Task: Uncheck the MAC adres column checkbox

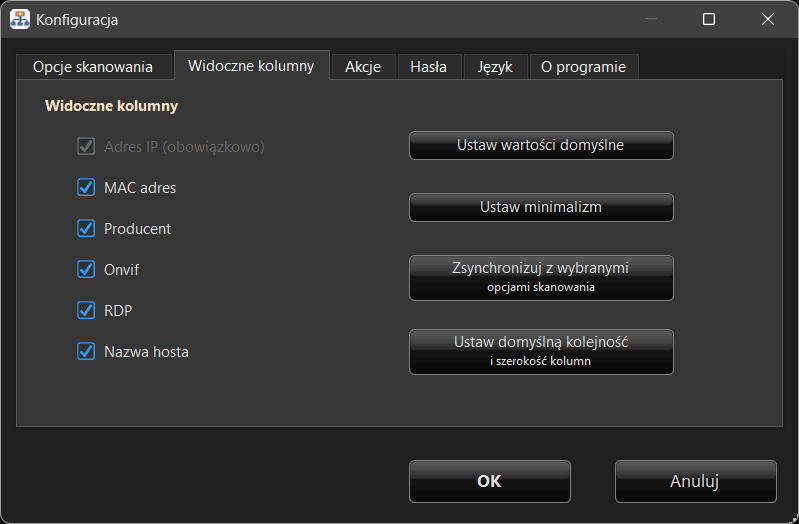Action: pyautogui.click(x=86, y=187)
